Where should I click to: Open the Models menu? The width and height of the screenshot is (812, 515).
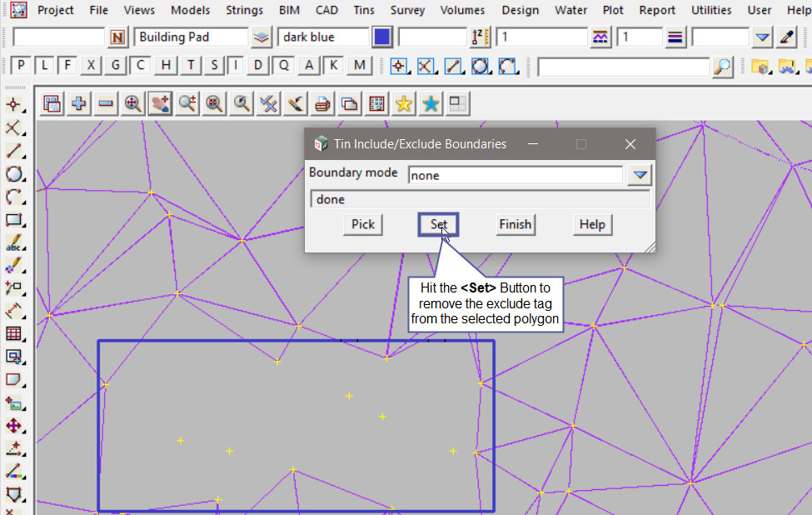[191, 10]
